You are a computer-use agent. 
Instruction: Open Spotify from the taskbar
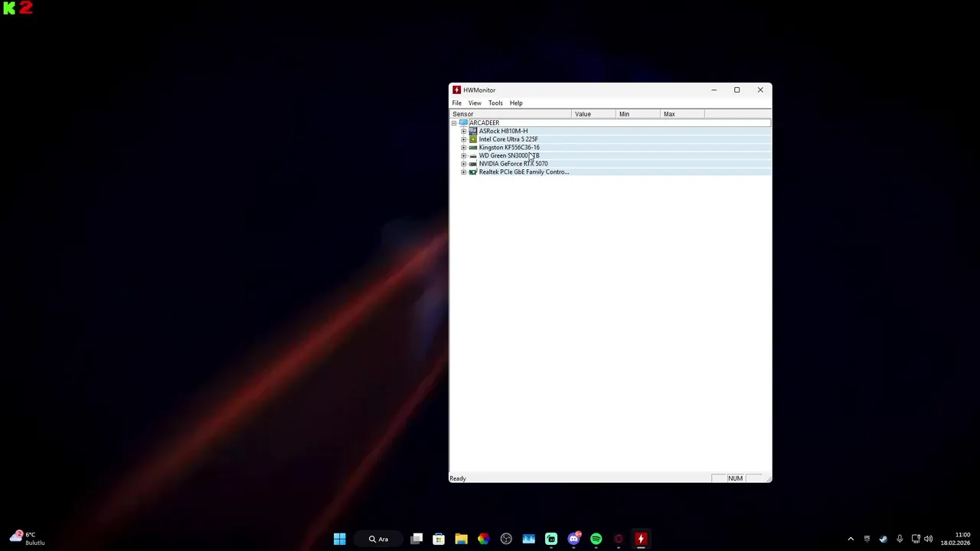click(596, 539)
